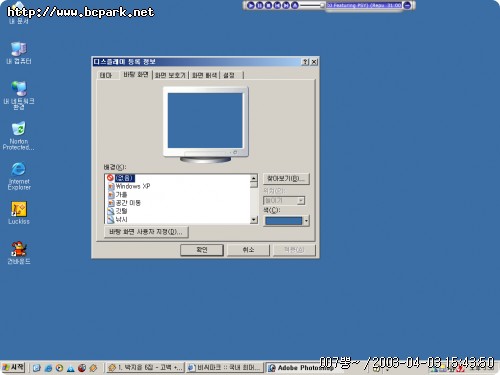500x375 pixels.
Task: Click the blue triangle quick launch icon
Action: tap(71, 368)
